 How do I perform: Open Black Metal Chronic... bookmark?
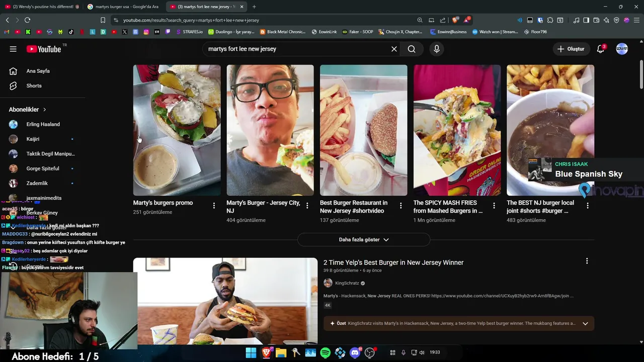[x=283, y=32]
